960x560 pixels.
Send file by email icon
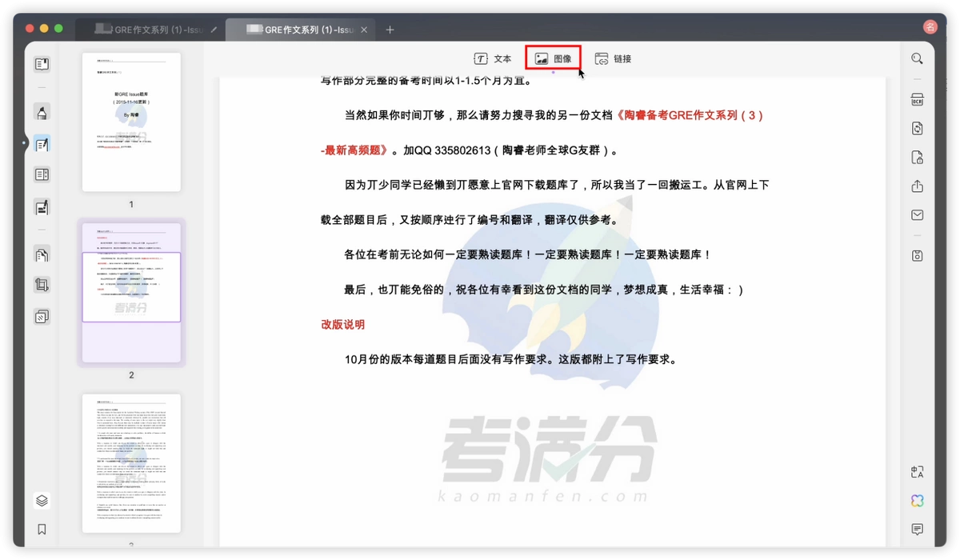pyautogui.click(x=917, y=215)
